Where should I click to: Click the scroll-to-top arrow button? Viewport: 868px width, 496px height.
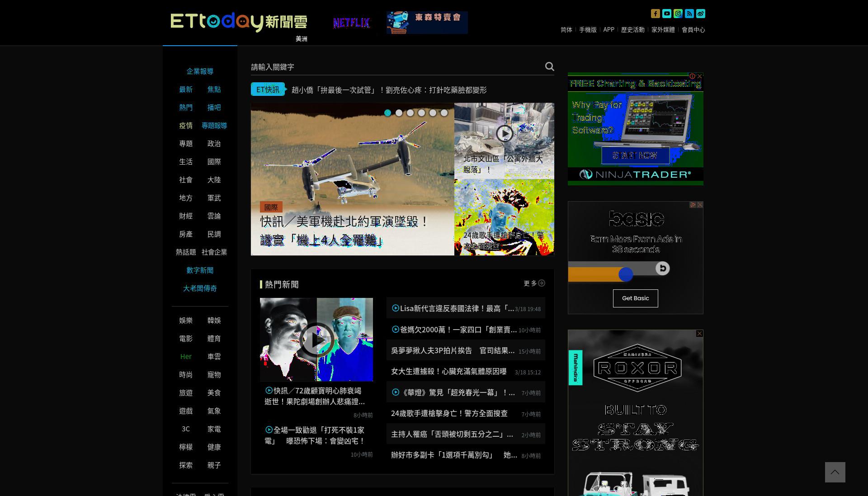(x=835, y=472)
